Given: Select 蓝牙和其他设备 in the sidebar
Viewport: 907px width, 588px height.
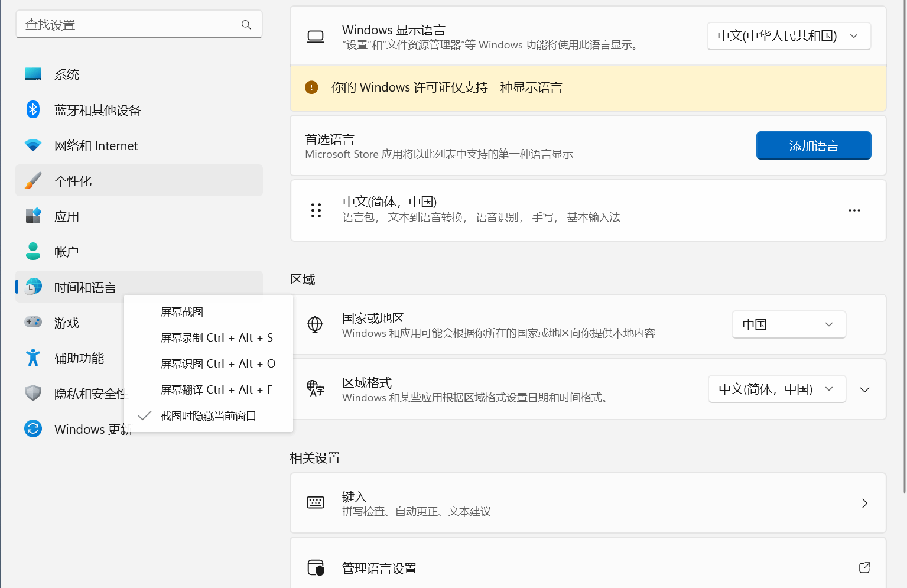Looking at the screenshot, I should [97, 109].
